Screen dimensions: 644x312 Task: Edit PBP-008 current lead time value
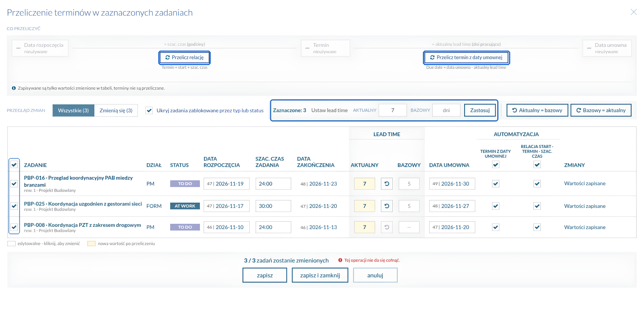pos(365,227)
